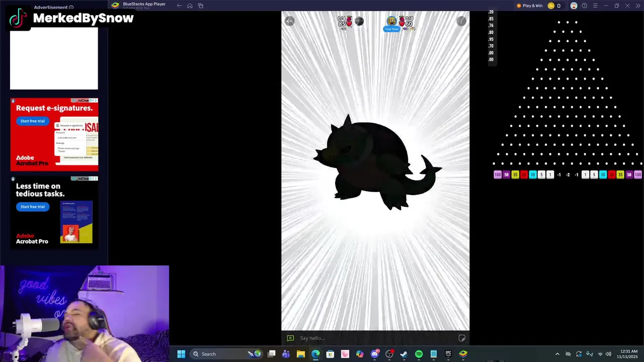Click the Request e-signatures headline
The height and width of the screenshot is (362, 644).
pyautogui.click(x=54, y=108)
